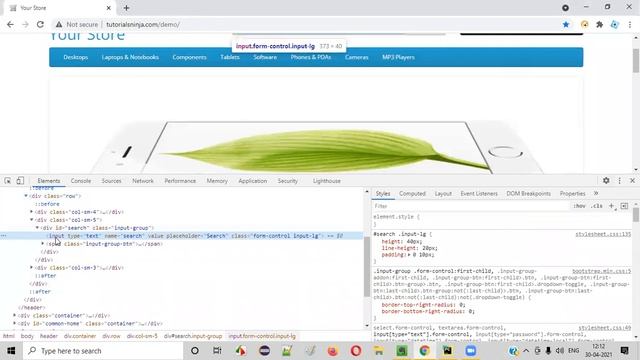Open bootstrap.min.css source link

601,271
